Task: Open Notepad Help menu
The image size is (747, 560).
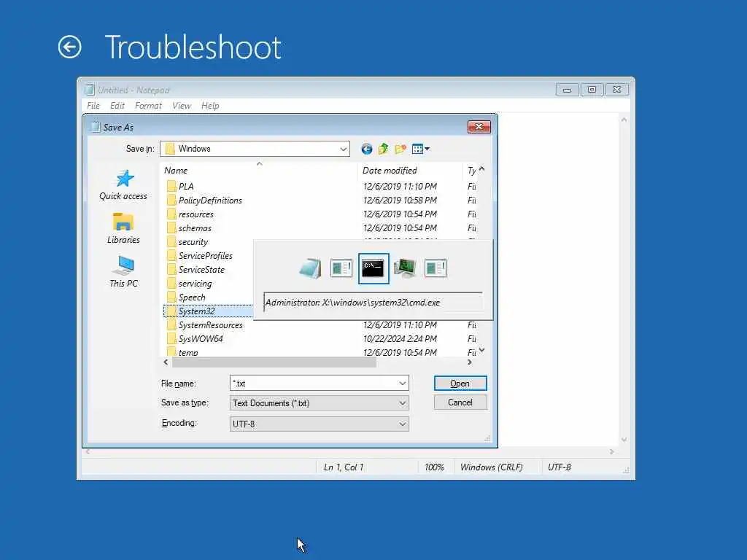Action: pyautogui.click(x=210, y=106)
